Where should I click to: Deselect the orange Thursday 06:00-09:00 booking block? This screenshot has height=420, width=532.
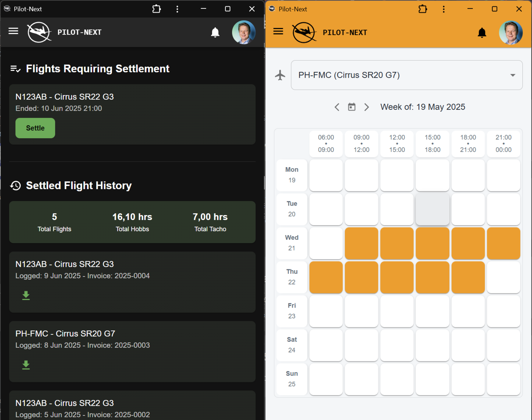coord(326,277)
